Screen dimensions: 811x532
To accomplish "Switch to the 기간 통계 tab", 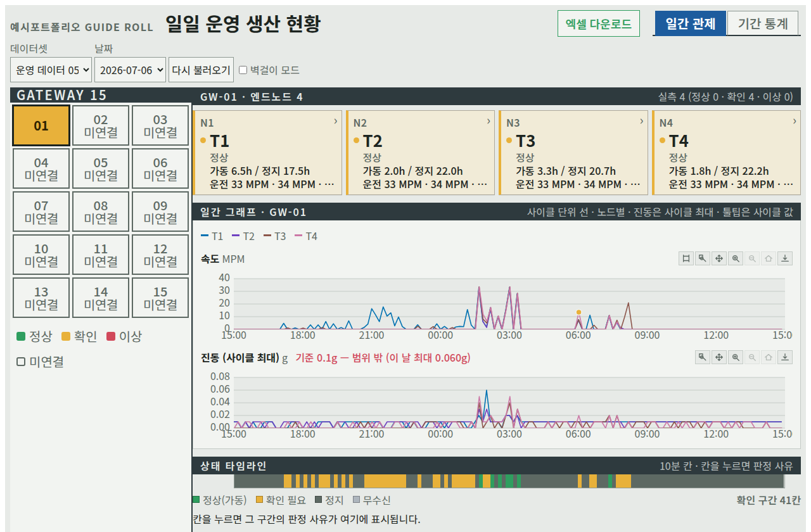I will tap(763, 23).
